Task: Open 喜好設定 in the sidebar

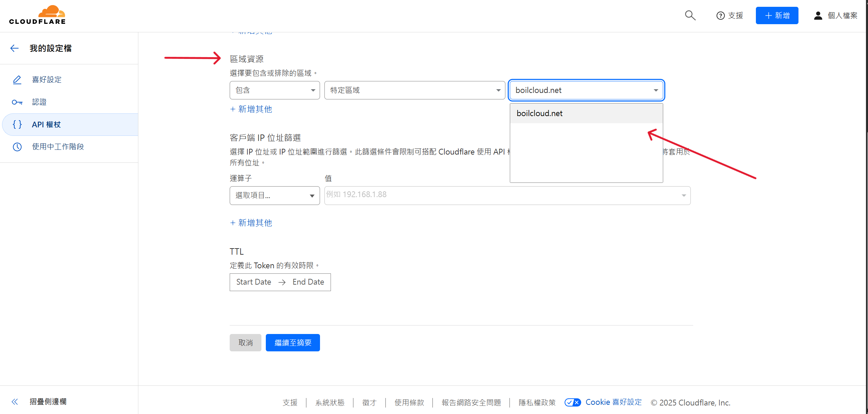Action: point(47,80)
